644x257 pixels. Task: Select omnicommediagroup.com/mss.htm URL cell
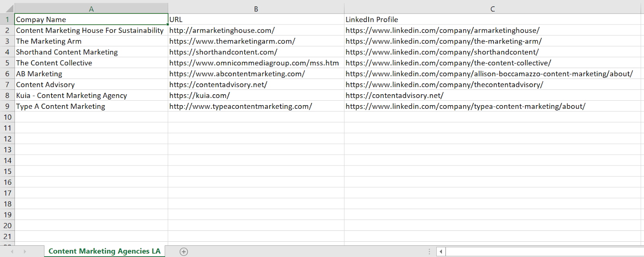tap(256, 63)
